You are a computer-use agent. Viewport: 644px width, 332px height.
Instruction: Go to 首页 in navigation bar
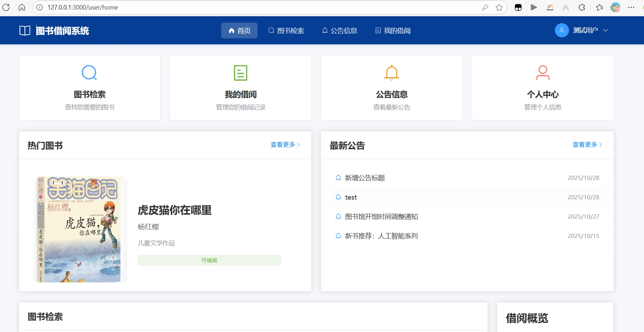point(239,31)
